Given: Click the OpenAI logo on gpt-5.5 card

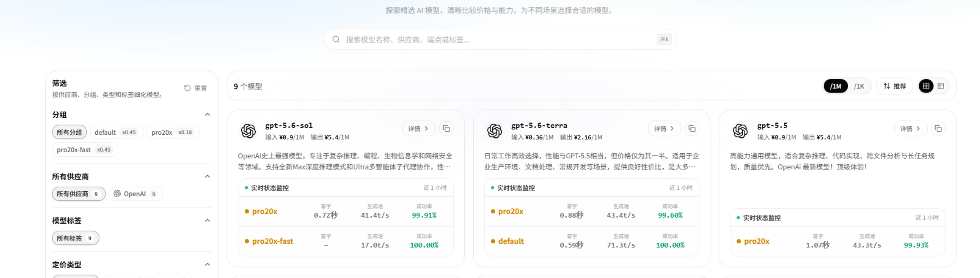Looking at the screenshot, I should (740, 131).
